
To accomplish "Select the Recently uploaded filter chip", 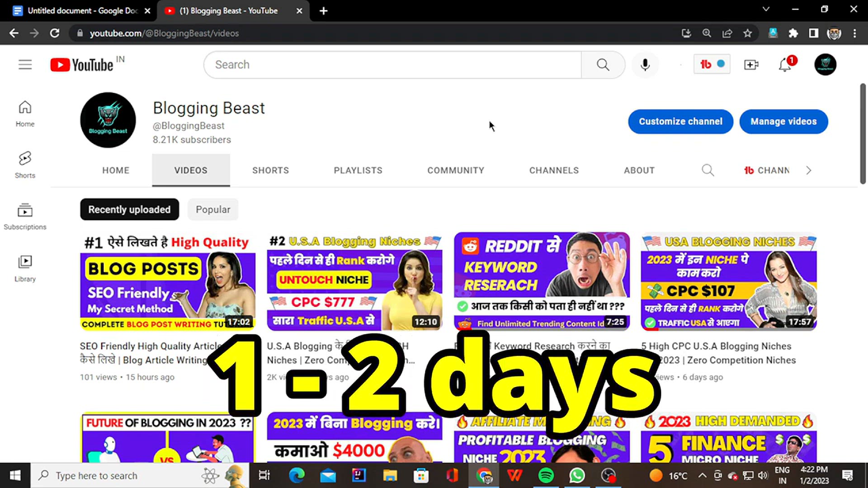I will (129, 209).
